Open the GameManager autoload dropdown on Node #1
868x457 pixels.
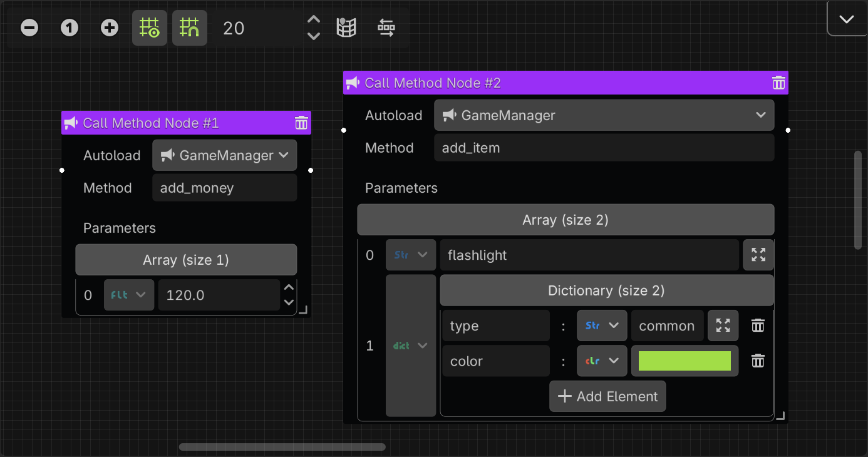(x=224, y=155)
